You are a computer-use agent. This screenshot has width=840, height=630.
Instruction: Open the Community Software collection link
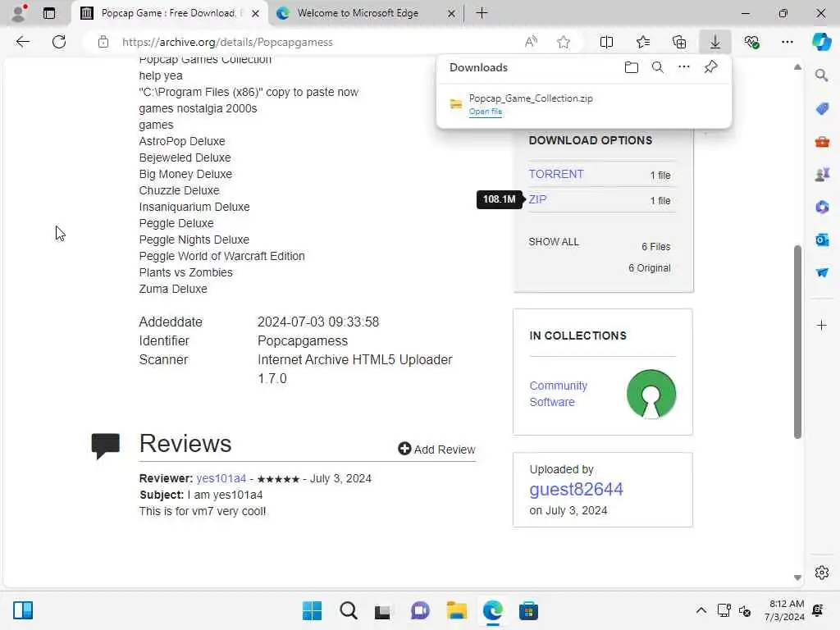[558, 394]
